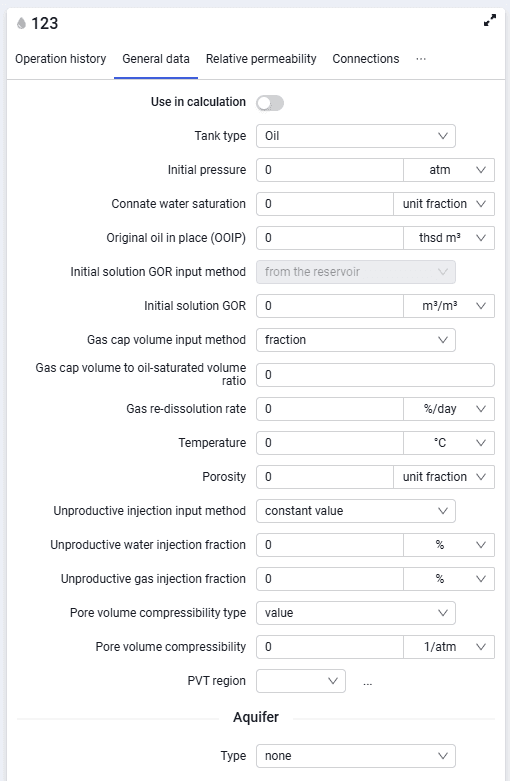510x781 pixels.
Task: Click the ellipsis next to PVT region
Action: pos(368,682)
